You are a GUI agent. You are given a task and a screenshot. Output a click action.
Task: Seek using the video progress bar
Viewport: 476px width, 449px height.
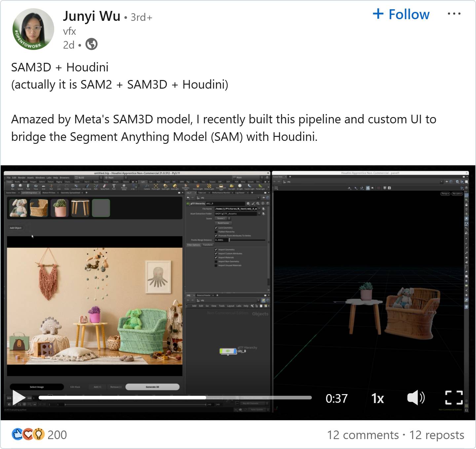[175, 398]
